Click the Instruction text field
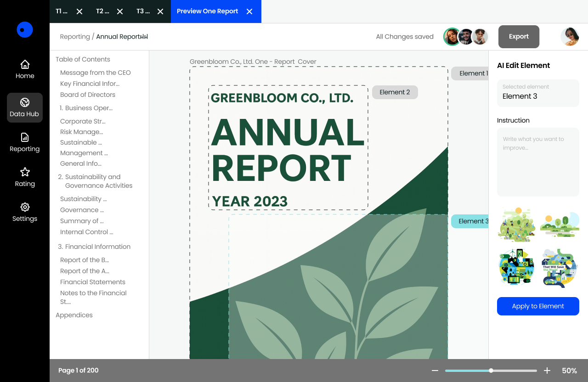 [538, 162]
